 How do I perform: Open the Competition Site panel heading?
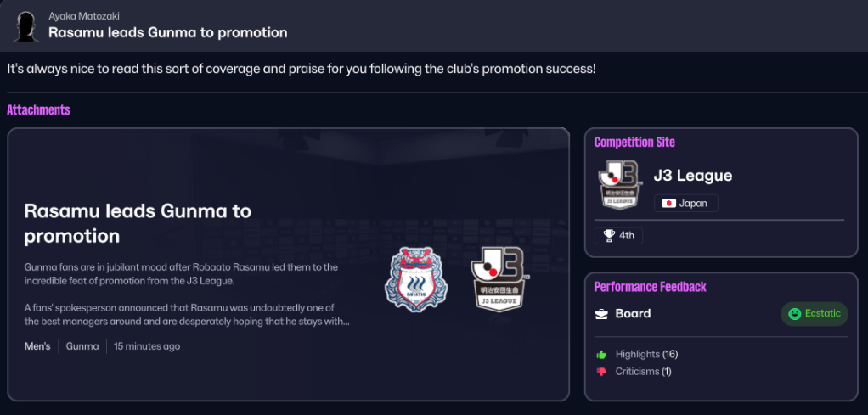pyautogui.click(x=634, y=143)
